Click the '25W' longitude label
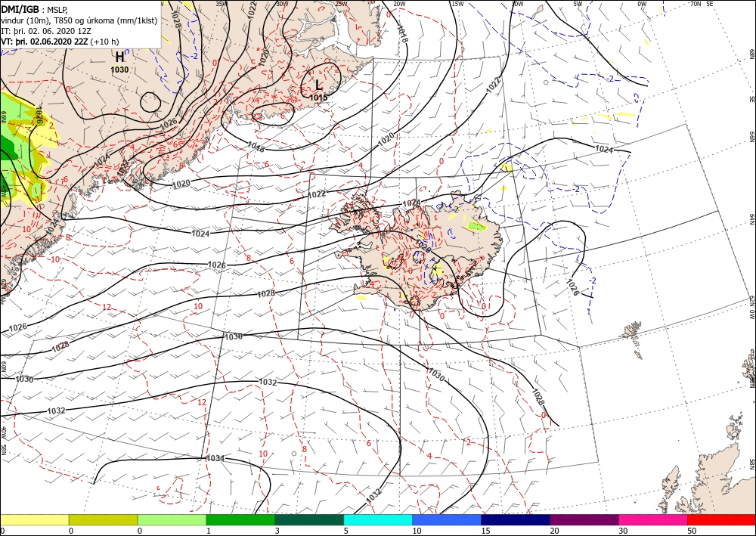Viewport: 756px width, 536px height. click(x=341, y=4)
